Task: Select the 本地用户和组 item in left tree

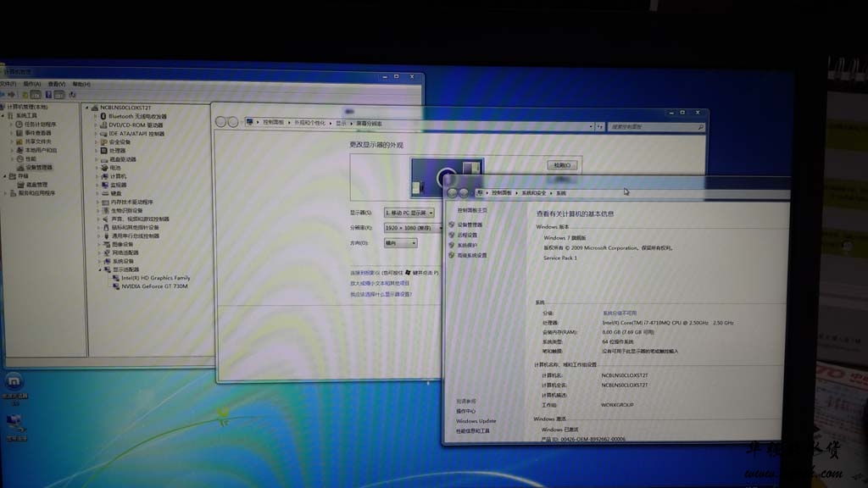Action: point(41,150)
